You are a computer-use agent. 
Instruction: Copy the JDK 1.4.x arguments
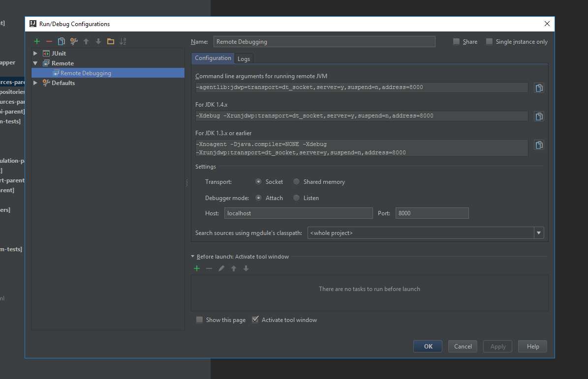pyautogui.click(x=539, y=117)
